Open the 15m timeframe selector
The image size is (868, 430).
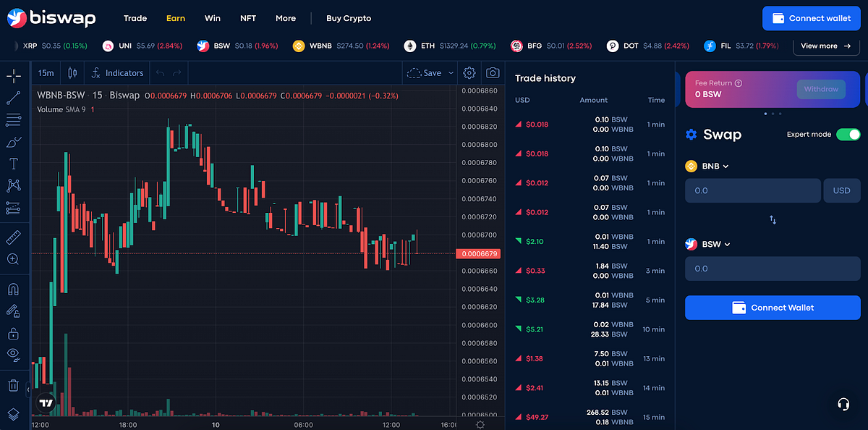[46, 73]
